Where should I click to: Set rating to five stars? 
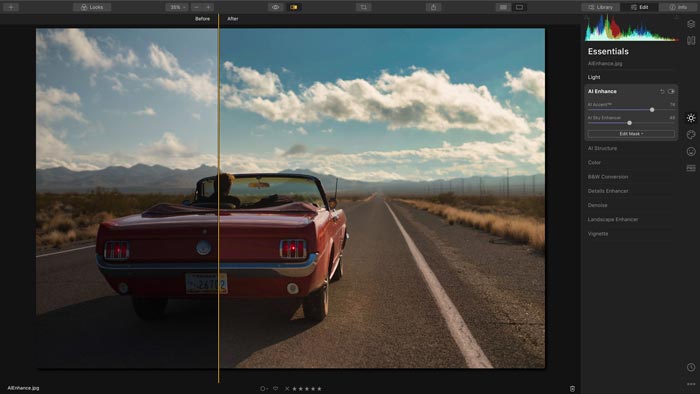319,389
